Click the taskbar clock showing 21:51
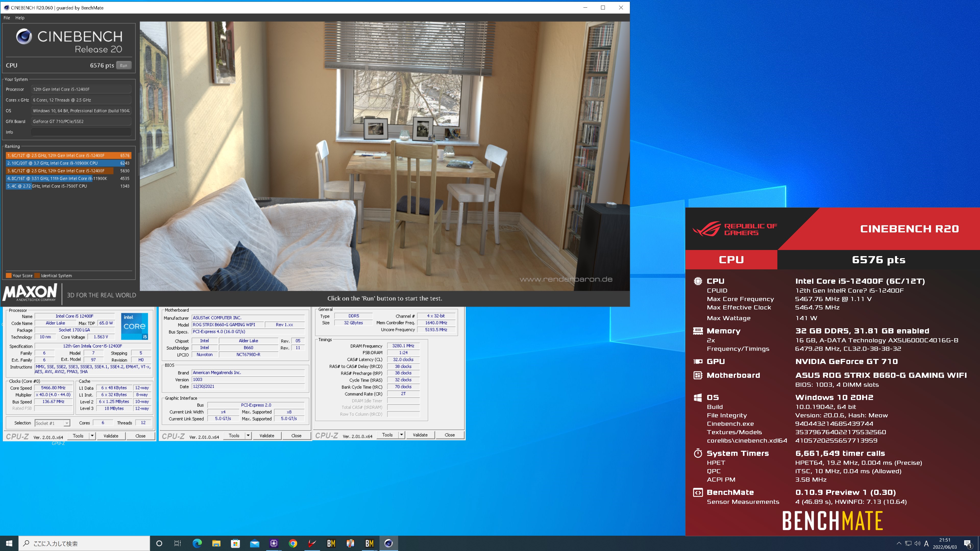Image resolution: width=980 pixels, height=551 pixels. [x=945, y=543]
